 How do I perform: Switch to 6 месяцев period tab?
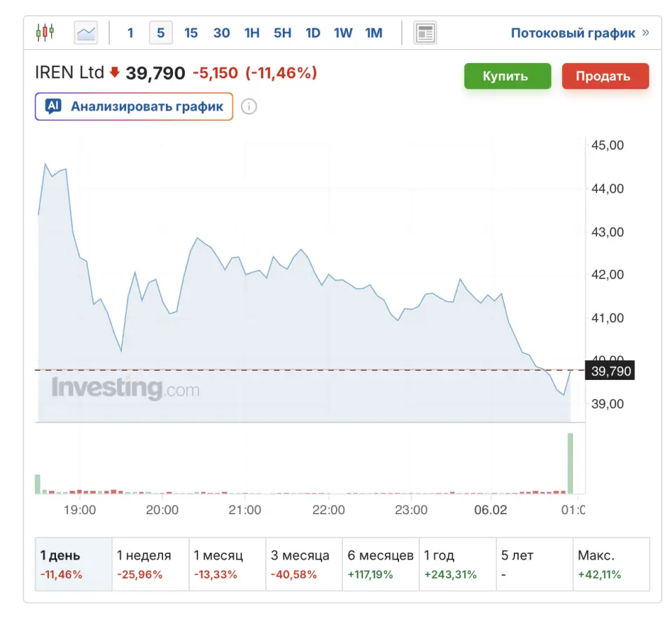(x=380, y=565)
